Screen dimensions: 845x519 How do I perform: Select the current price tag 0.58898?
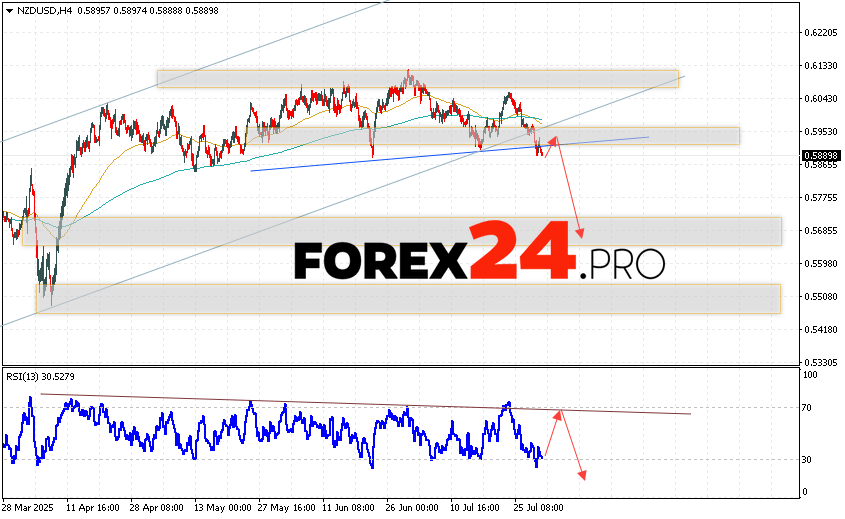click(x=820, y=156)
